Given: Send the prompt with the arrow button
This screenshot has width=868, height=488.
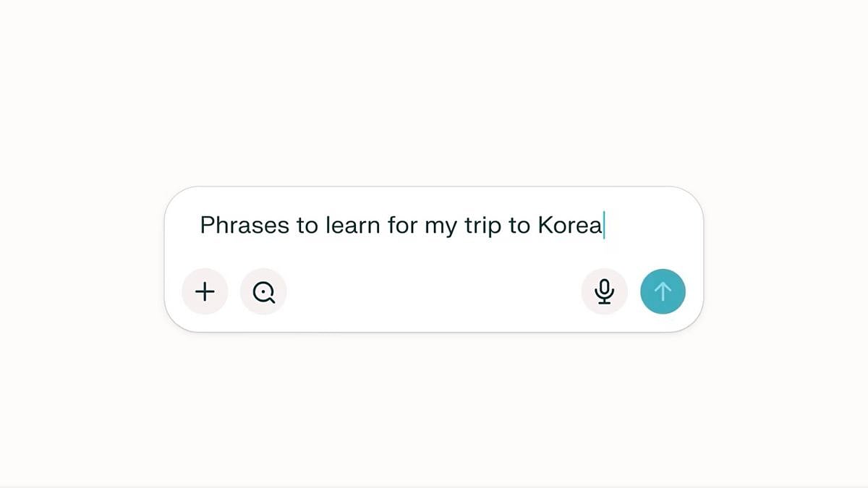Looking at the screenshot, I should click(663, 291).
